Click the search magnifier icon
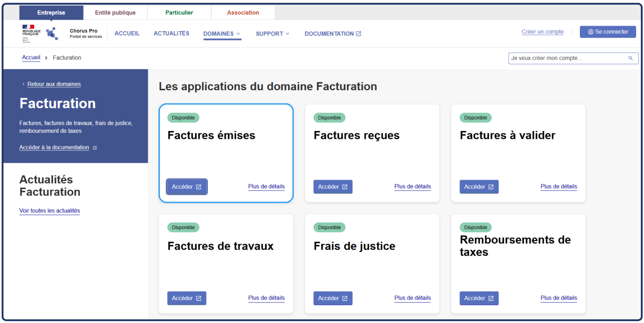The width and height of the screenshot is (644, 323). pos(631,58)
